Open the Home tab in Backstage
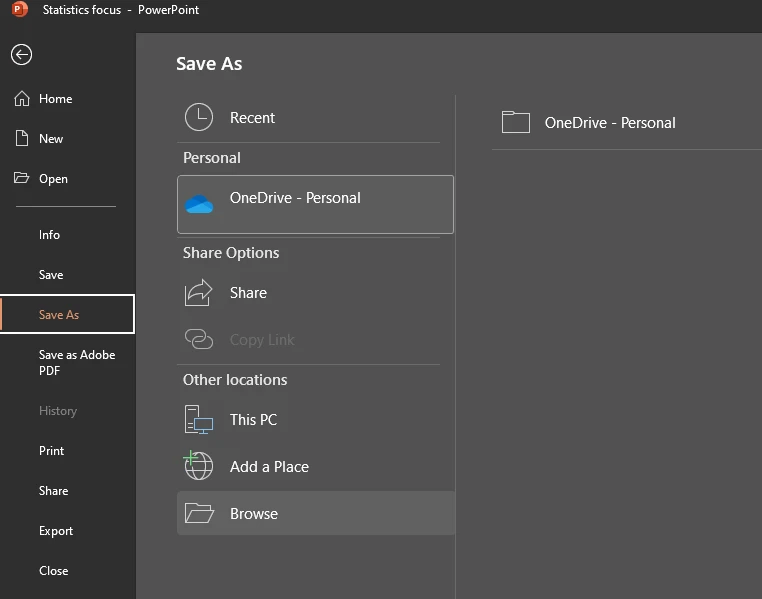The image size is (762, 599). tap(68, 99)
